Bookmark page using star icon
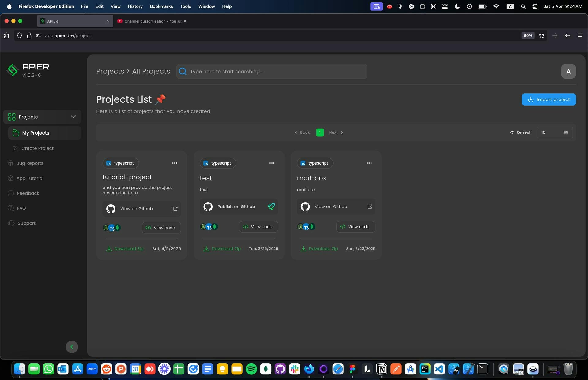588x380 pixels. click(541, 35)
